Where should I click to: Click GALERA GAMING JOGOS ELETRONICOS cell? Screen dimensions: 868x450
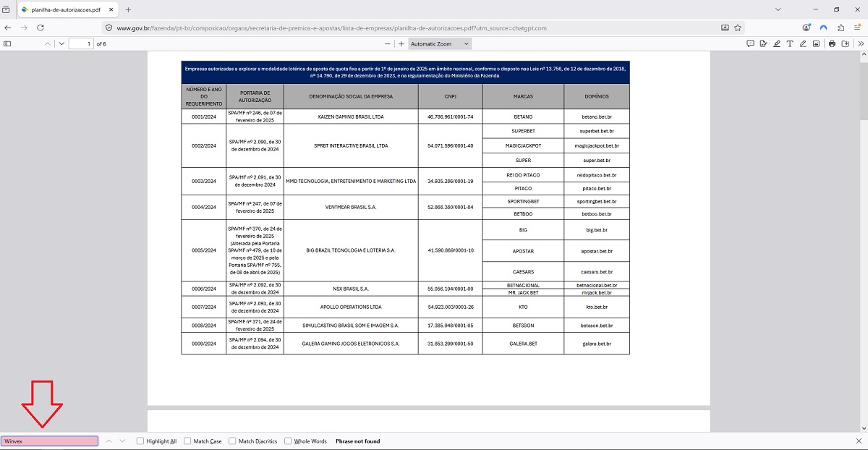click(351, 344)
